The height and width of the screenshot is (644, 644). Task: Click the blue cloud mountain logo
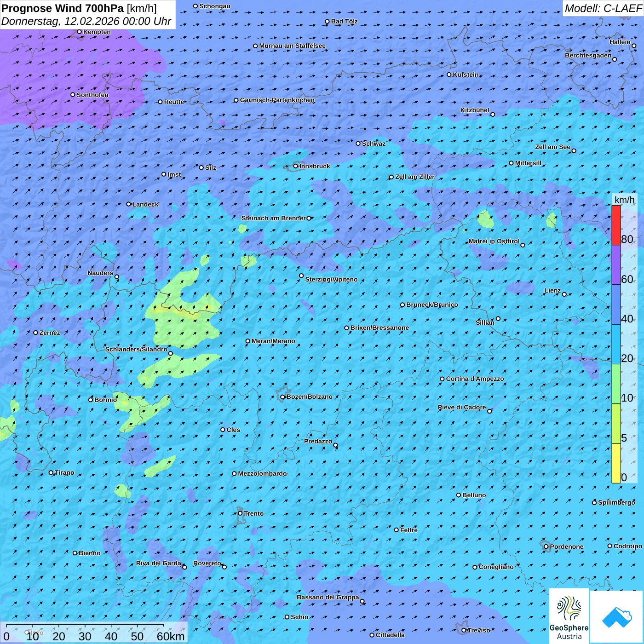click(x=617, y=617)
